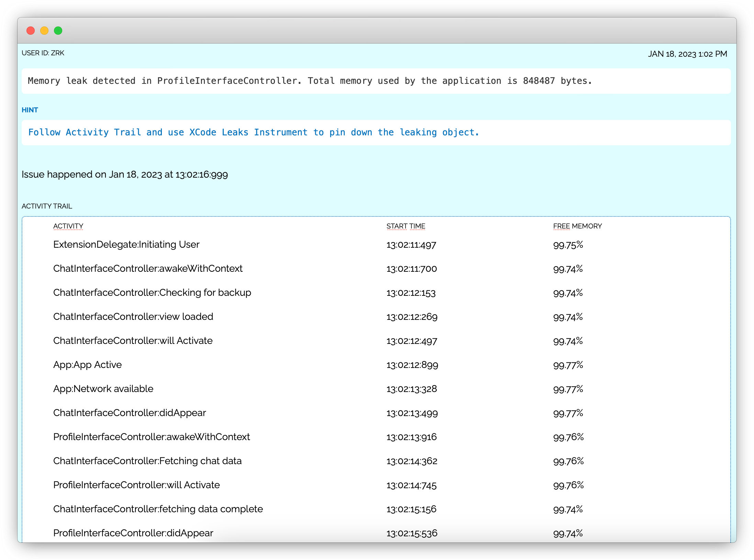Click start time 13:02:14:745

pyautogui.click(x=411, y=485)
